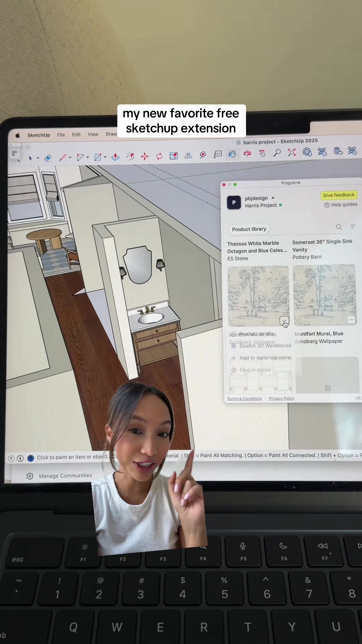This screenshot has width=362, height=644.
Task: Click the Zoom Extents icon
Action: 292,153
